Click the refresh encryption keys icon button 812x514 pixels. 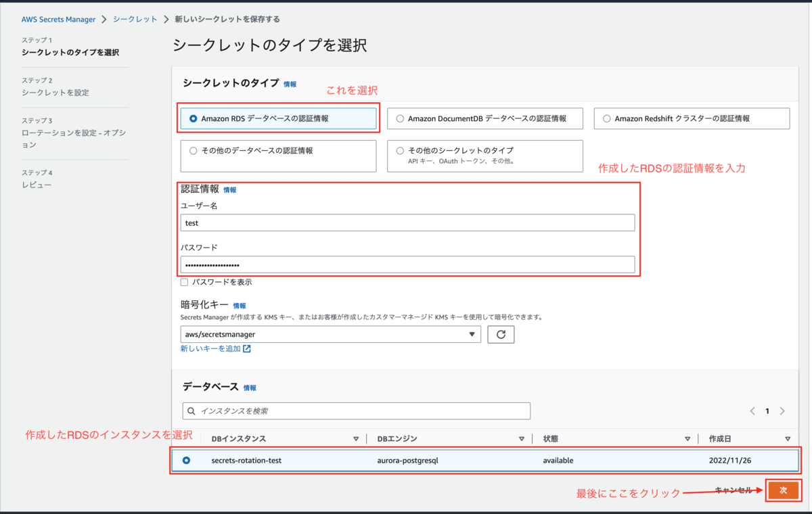pyautogui.click(x=501, y=334)
